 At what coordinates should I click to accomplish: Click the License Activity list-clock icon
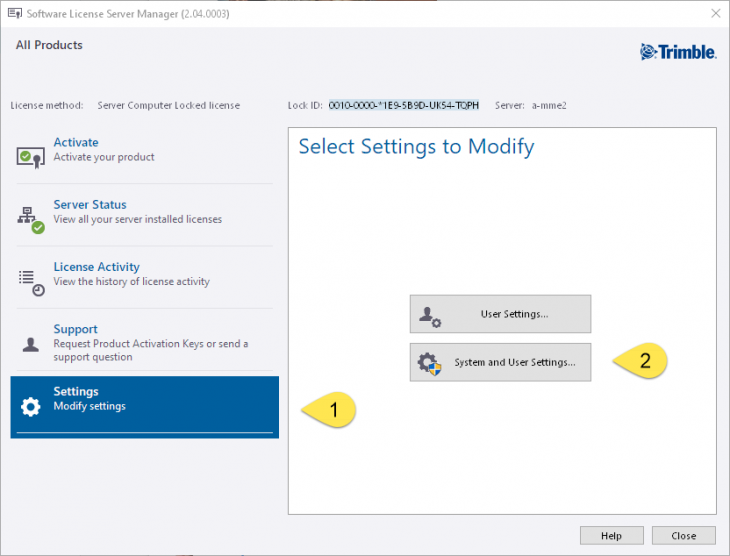tap(31, 283)
